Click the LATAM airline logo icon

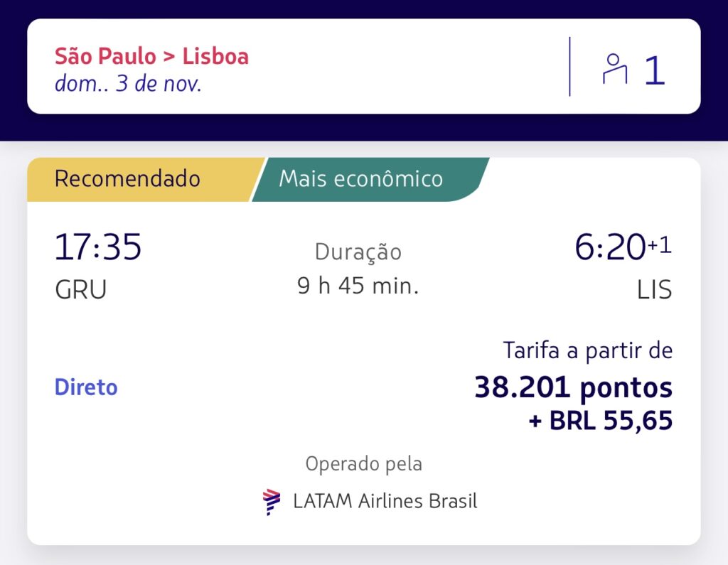click(x=272, y=502)
